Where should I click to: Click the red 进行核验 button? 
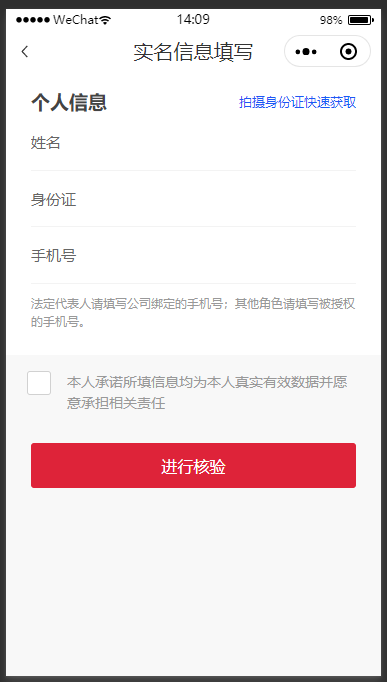194,465
